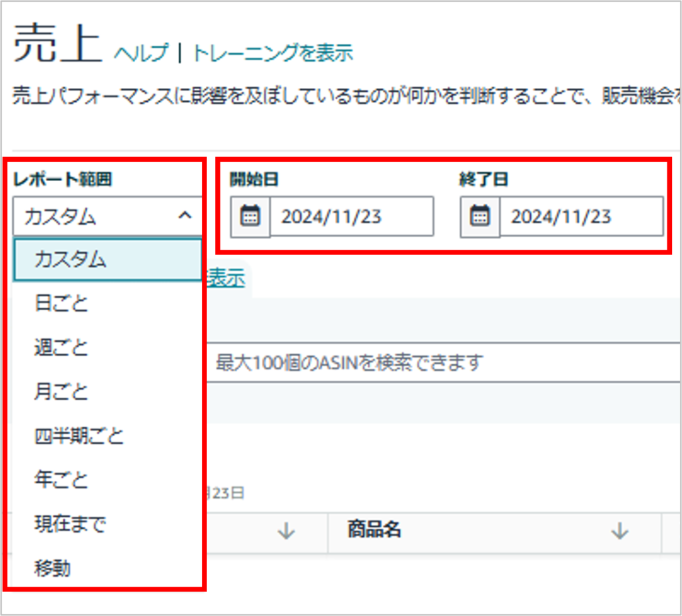Choose 現在まで report range
682x616 pixels.
[x=107, y=523]
